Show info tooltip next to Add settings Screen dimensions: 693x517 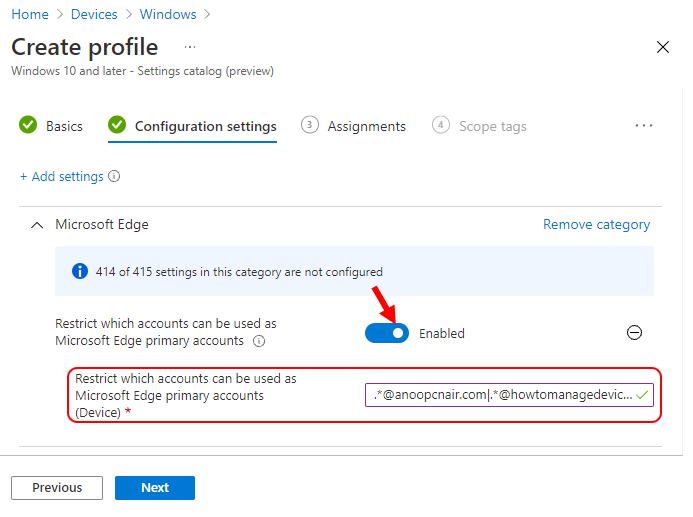[114, 176]
